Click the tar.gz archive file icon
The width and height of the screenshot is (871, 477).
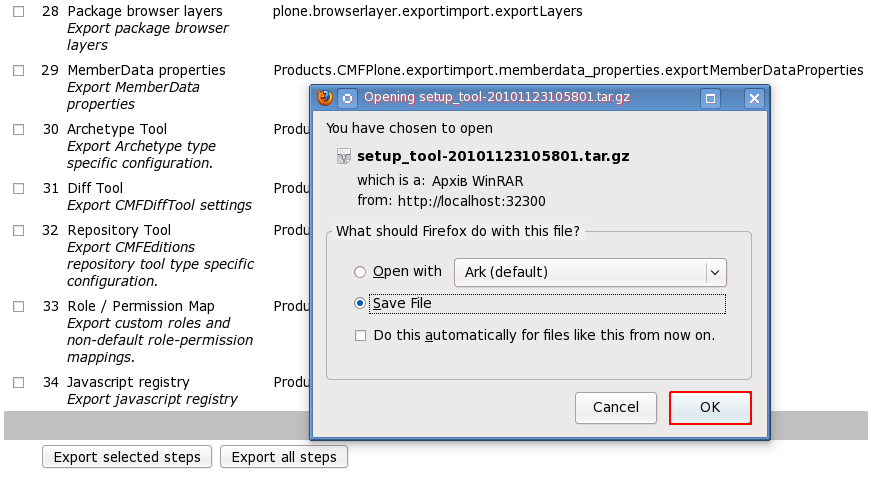(343, 156)
